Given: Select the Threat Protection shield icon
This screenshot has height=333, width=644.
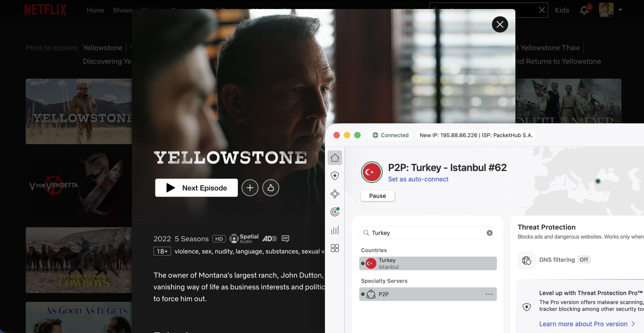Looking at the screenshot, I should click(x=335, y=176).
